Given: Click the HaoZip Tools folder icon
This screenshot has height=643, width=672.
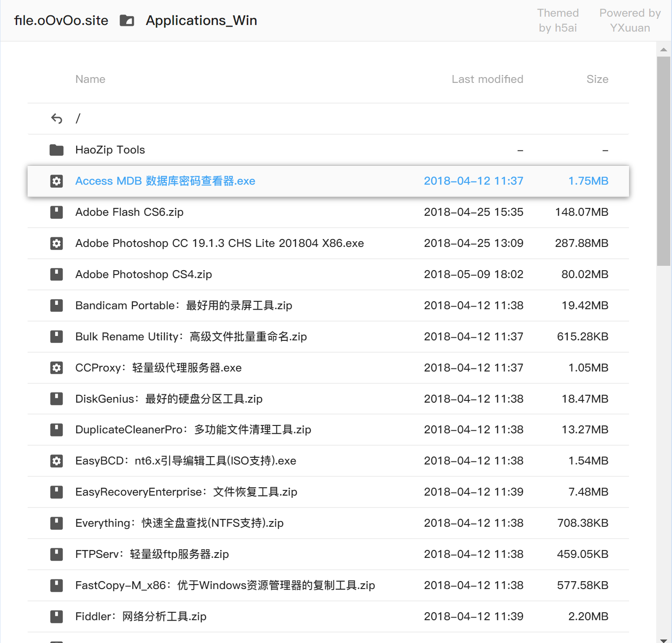Looking at the screenshot, I should 57,150.
